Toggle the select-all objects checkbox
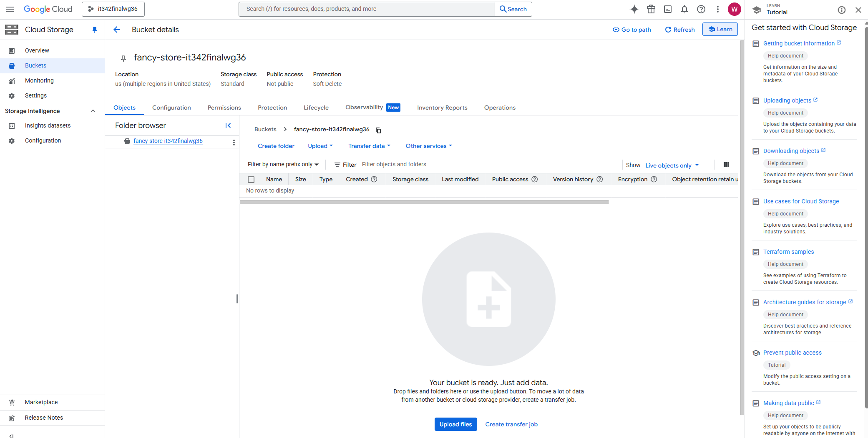The image size is (868, 438). pyautogui.click(x=251, y=180)
